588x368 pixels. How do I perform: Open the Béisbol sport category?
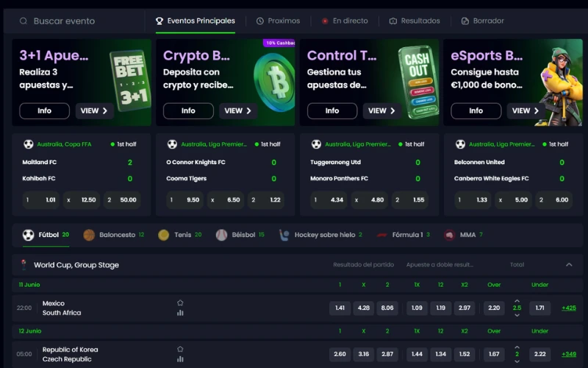240,235
